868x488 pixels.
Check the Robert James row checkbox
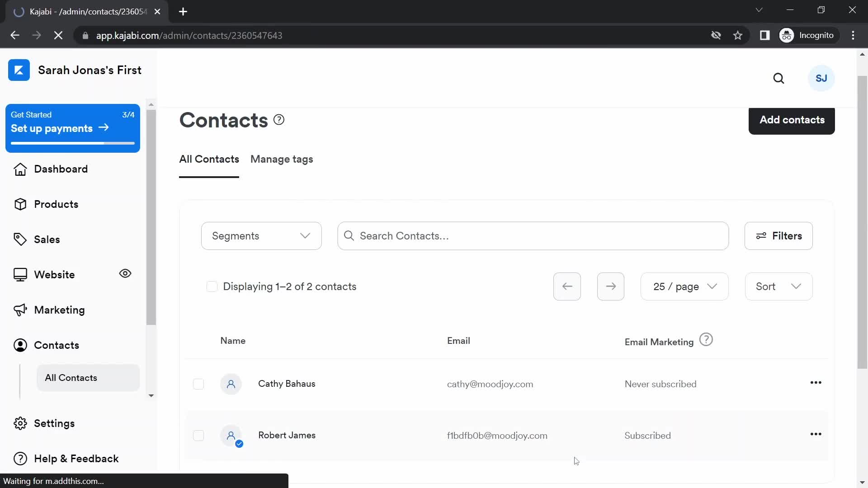(198, 436)
